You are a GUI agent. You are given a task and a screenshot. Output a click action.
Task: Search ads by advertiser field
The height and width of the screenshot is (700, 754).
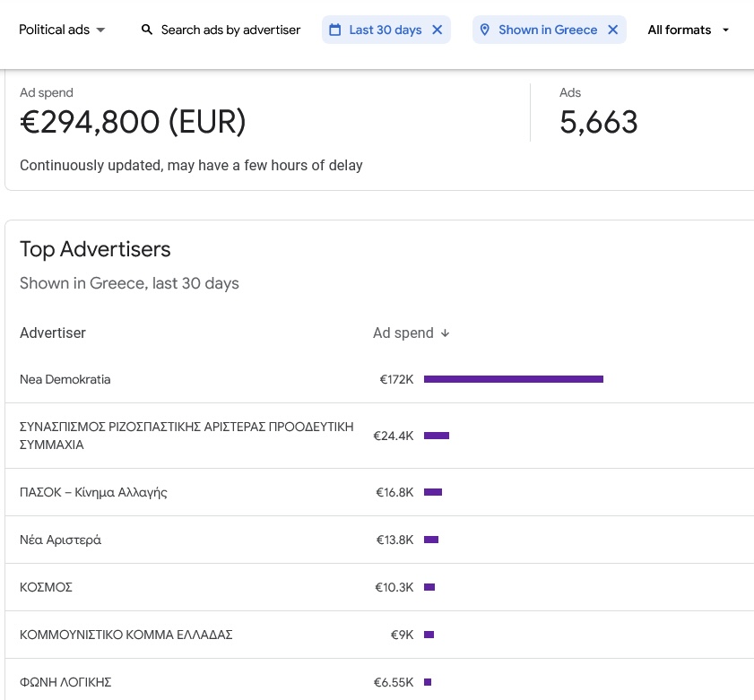pyautogui.click(x=230, y=30)
